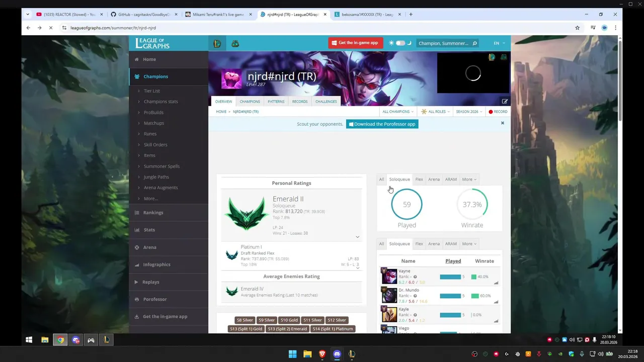The image size is (644, 362).
Task: Open Arena Augments sidebar entry
Action: 160,188
